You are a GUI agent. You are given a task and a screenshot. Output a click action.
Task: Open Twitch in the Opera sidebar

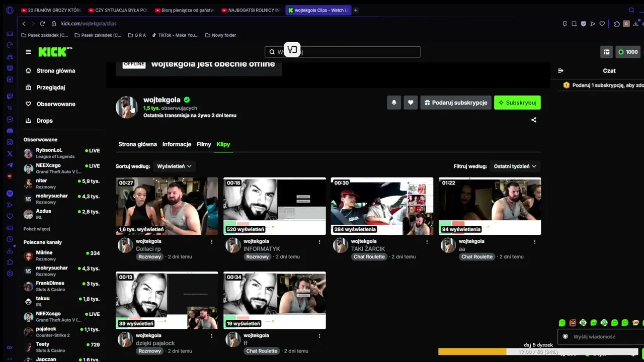10,96
